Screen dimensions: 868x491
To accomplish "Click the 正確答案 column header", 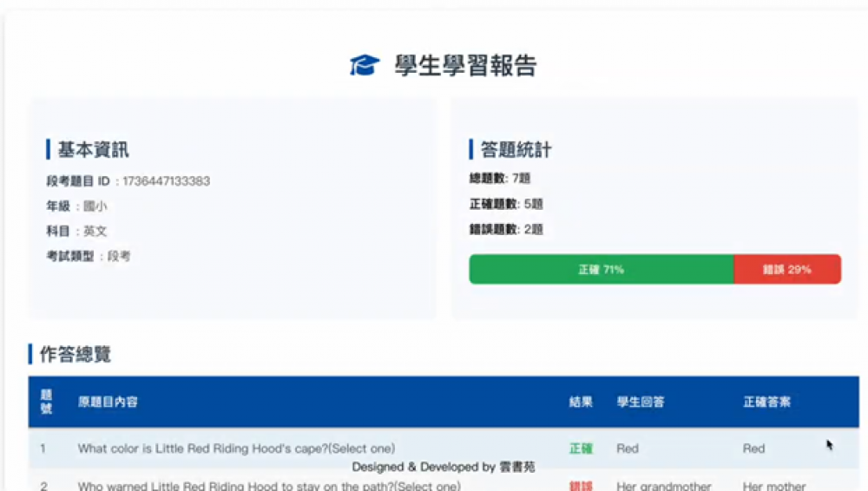I will point(766,403).
